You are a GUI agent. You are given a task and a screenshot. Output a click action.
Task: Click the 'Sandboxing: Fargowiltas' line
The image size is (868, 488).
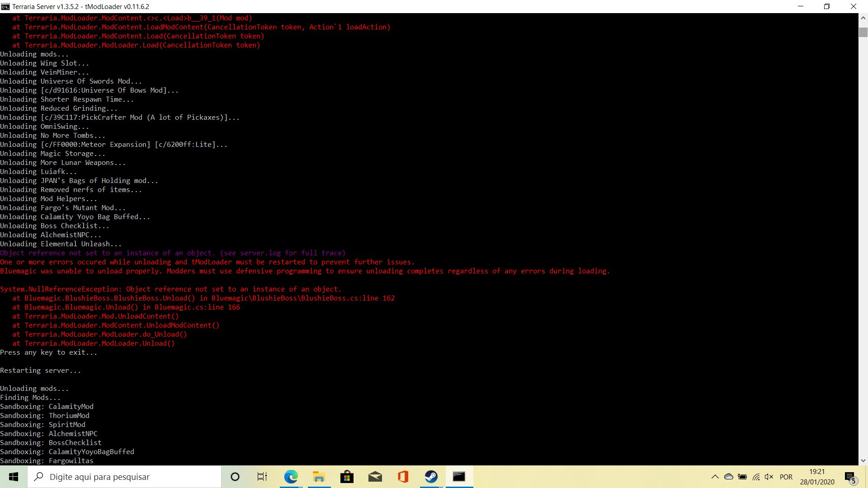[47, 461]
